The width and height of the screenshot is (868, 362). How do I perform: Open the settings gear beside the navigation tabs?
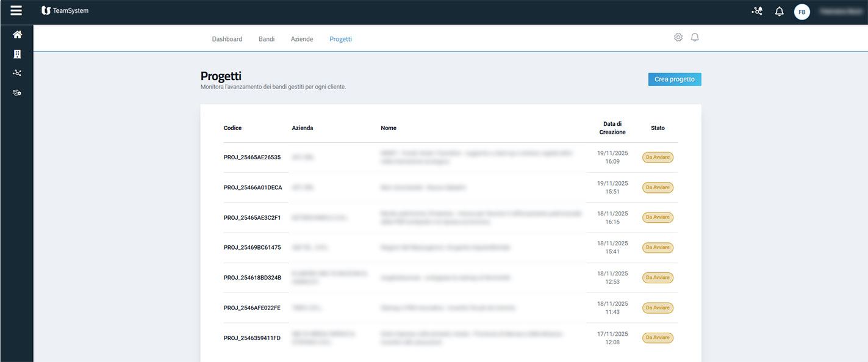click(x=678, y=37)
